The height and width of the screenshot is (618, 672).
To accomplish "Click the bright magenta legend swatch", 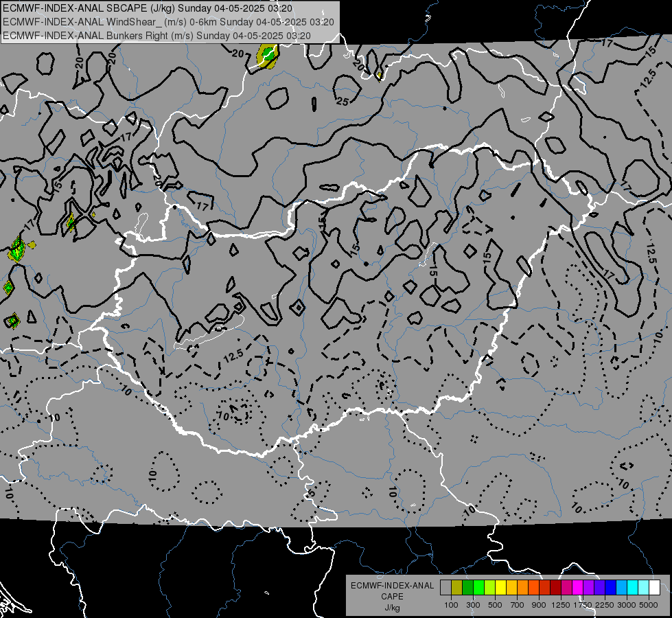I will click(577, 588).
